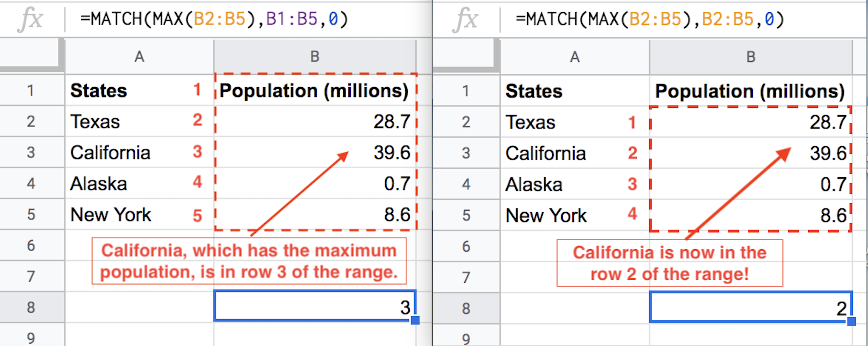Click the fill handle on the cell showing 3
Screen dimensions: 868x346
click(415, 320)
